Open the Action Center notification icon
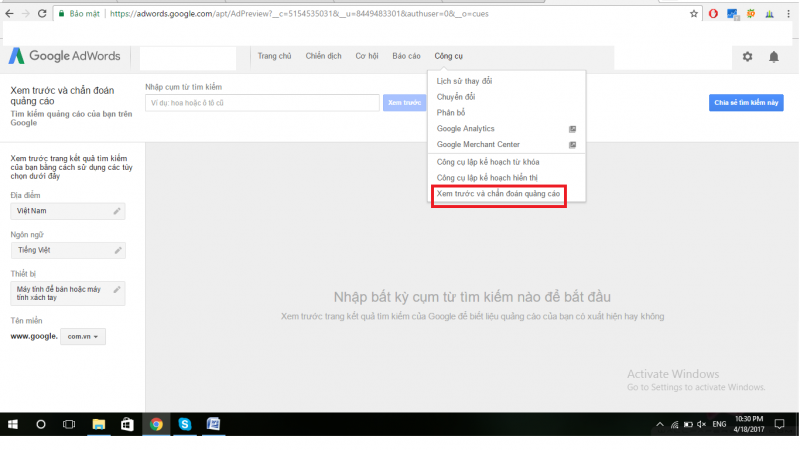 tap(779, 424)
